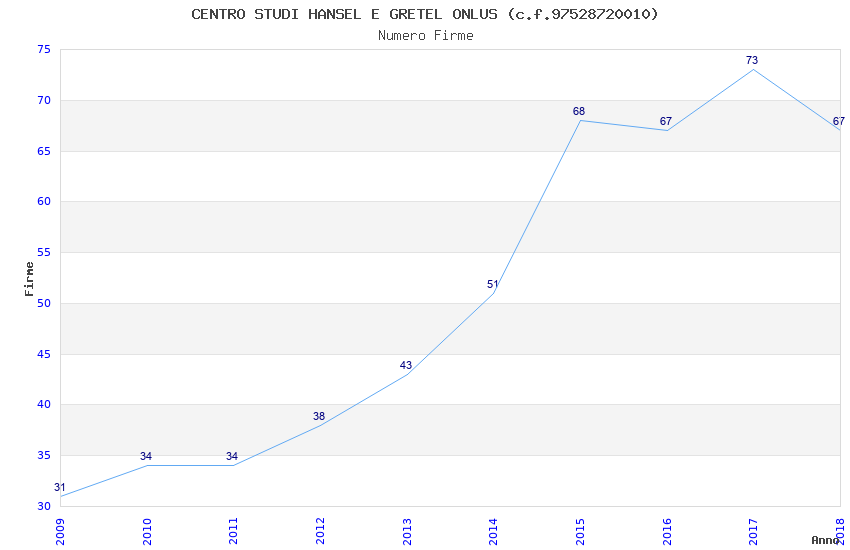Image resolution: width=850 pixels, height=550 pixels.
Task: Select the 2014 year label
Action: [493, 532]
